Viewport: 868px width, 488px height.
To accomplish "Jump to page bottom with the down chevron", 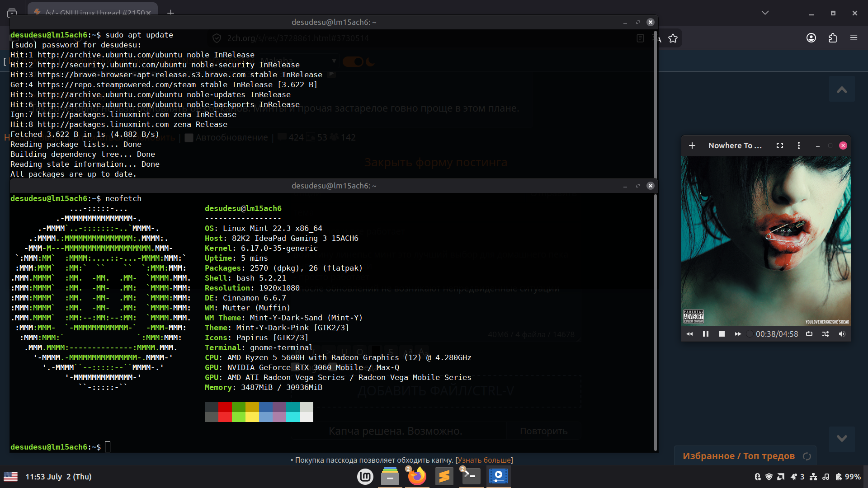I will coord(842,438).
